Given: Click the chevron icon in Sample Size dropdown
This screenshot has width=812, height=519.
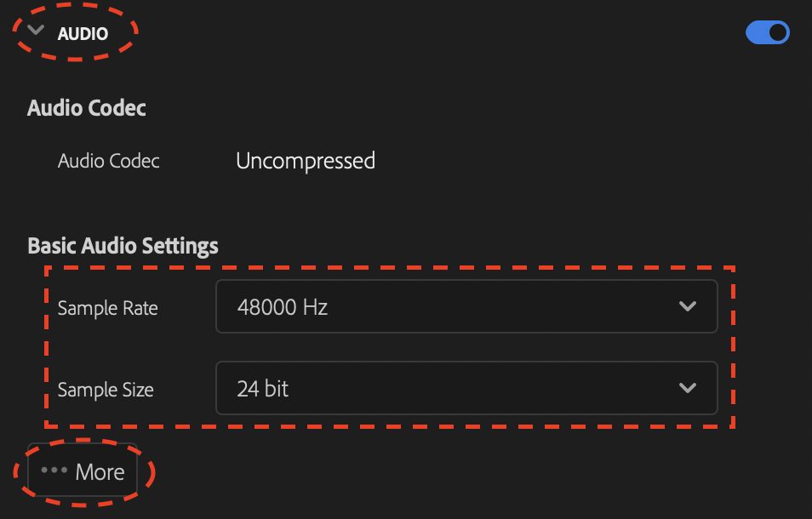Looking at the screenshot, I should [689, 388].
